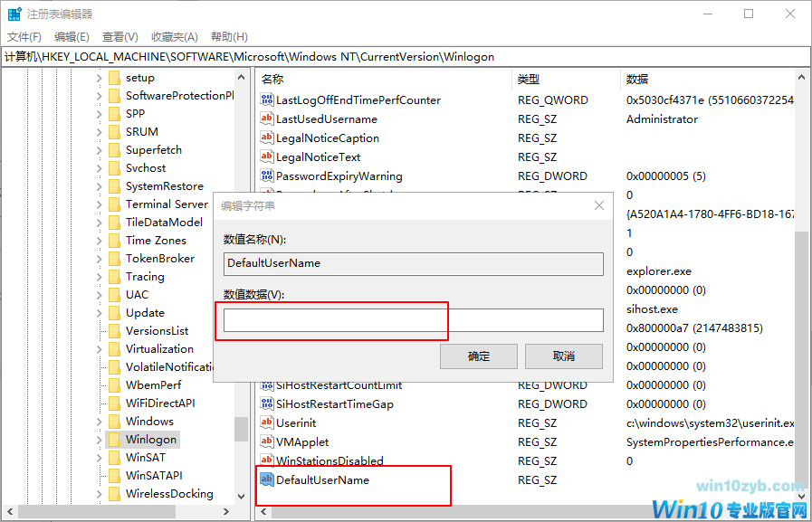Select the TokenBroker folder icon
This screenshot has width=812, height=522.
click(114, 259)
